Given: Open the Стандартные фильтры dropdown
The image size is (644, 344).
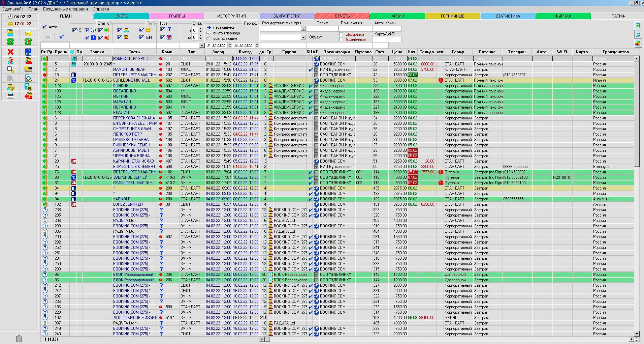Looking at the screenshot, I should point(303,29).
